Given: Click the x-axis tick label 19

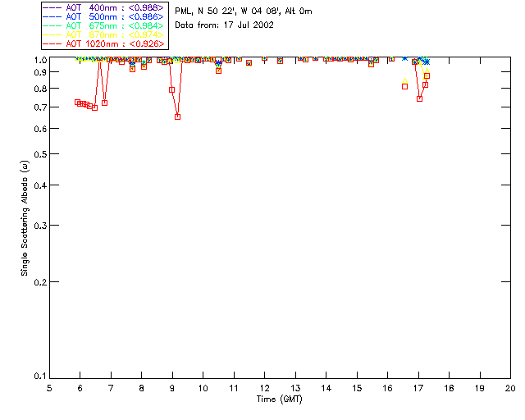Looking at the screenshot, I should (x=480, y=388).
